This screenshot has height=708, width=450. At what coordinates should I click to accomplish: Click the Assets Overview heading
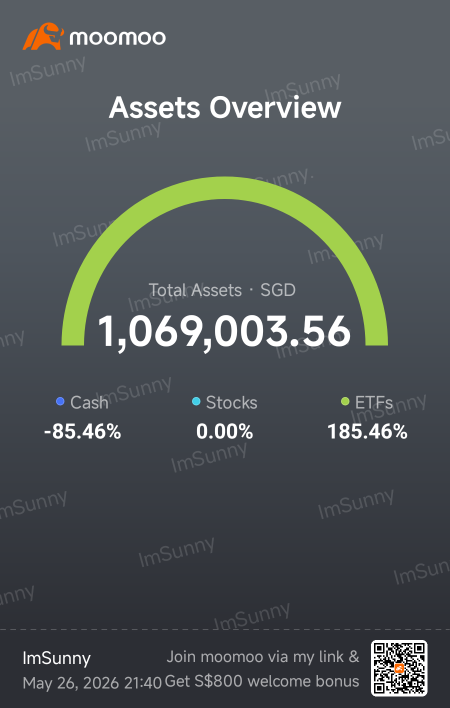point(225,107)
